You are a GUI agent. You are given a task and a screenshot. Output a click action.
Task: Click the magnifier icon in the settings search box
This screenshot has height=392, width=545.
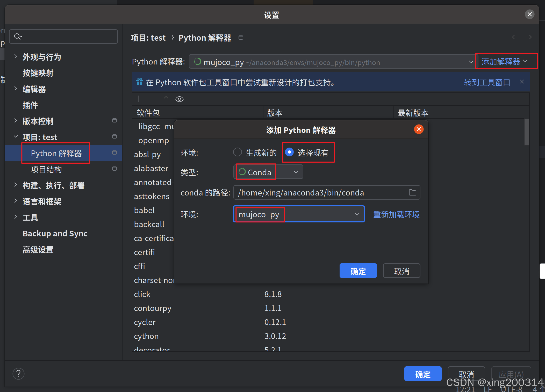point(18,36)
